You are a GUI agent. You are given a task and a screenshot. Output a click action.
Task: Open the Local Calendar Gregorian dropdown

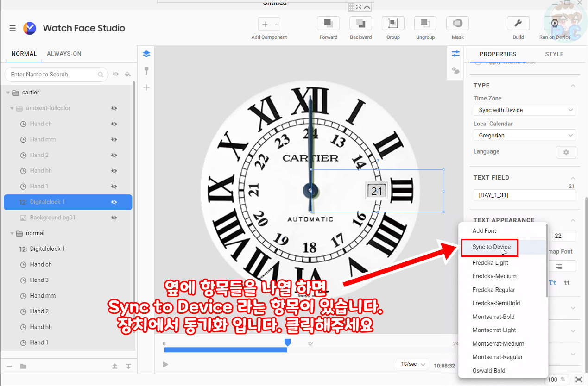point(525,136)
